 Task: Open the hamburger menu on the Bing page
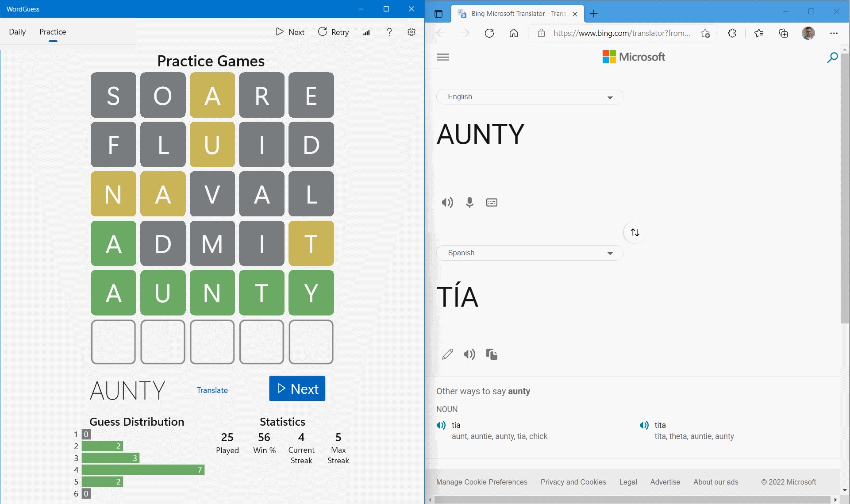(x=443, y=57)
